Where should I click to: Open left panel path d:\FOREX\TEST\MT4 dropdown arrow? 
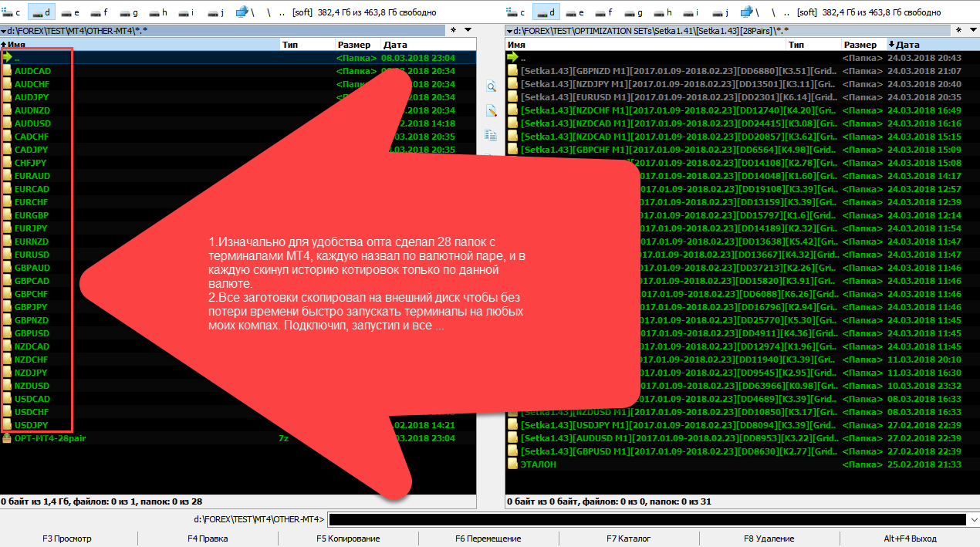tap(3, 31)
